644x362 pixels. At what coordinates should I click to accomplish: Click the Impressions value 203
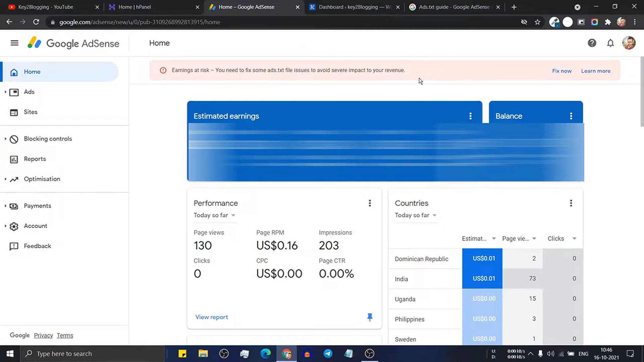[329, 246]
